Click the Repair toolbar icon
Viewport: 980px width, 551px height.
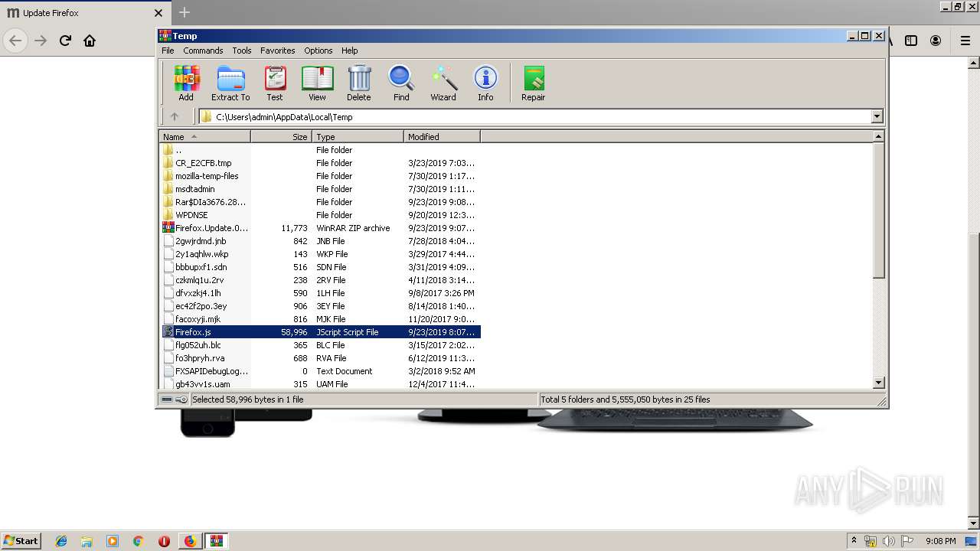click(534, 83)
